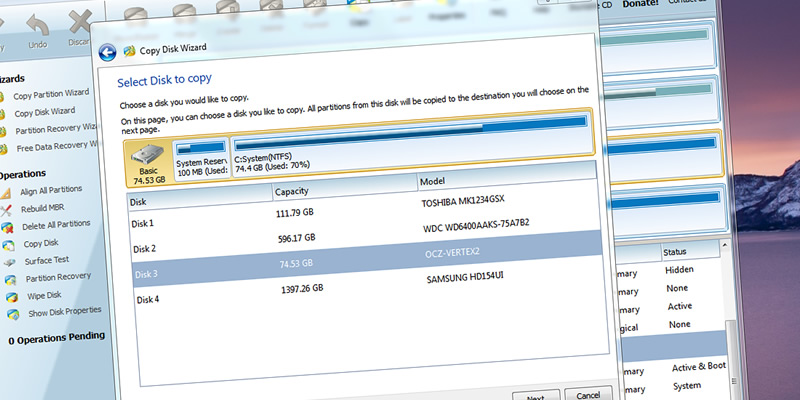Click the Partition Recovery operation icon

[10, 280]
